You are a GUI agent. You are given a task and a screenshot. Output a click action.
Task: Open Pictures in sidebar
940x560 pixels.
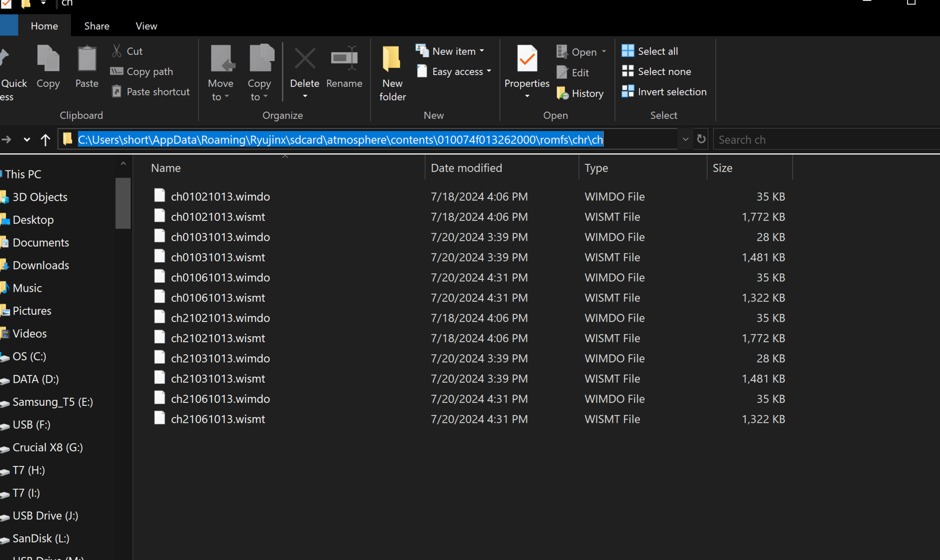[x=32, y=311]
